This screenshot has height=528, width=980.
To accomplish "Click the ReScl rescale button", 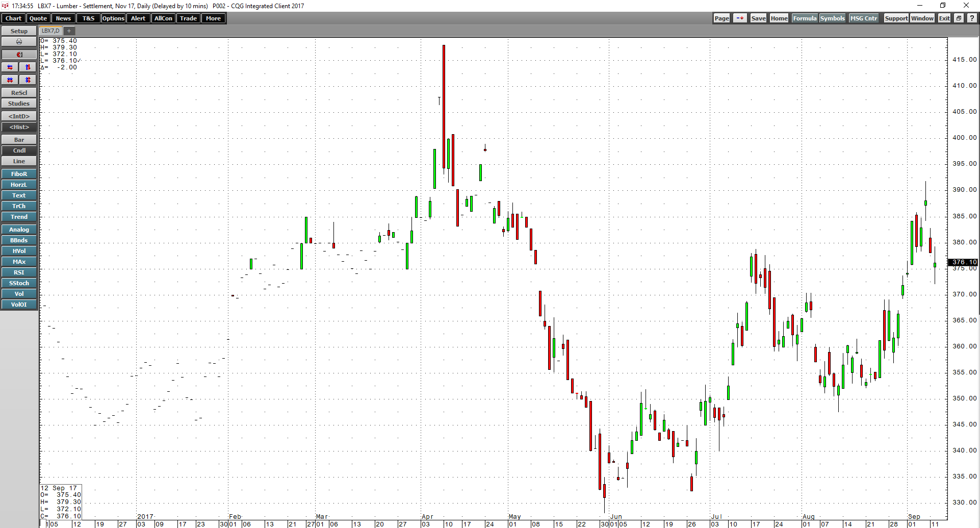I will [x=19, y=93].
